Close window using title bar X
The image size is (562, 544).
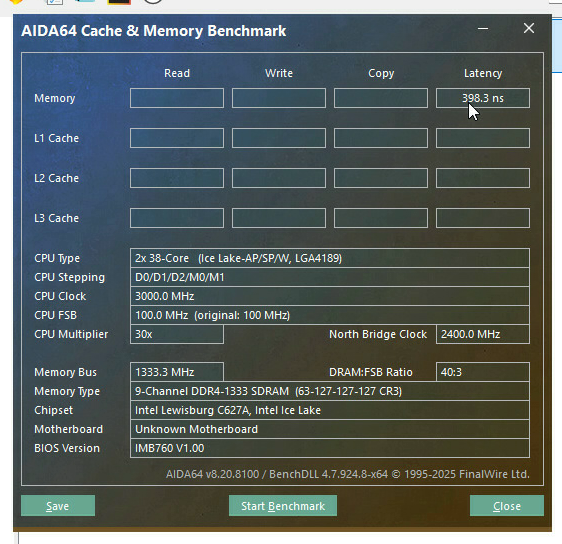[x=529, y=28]
